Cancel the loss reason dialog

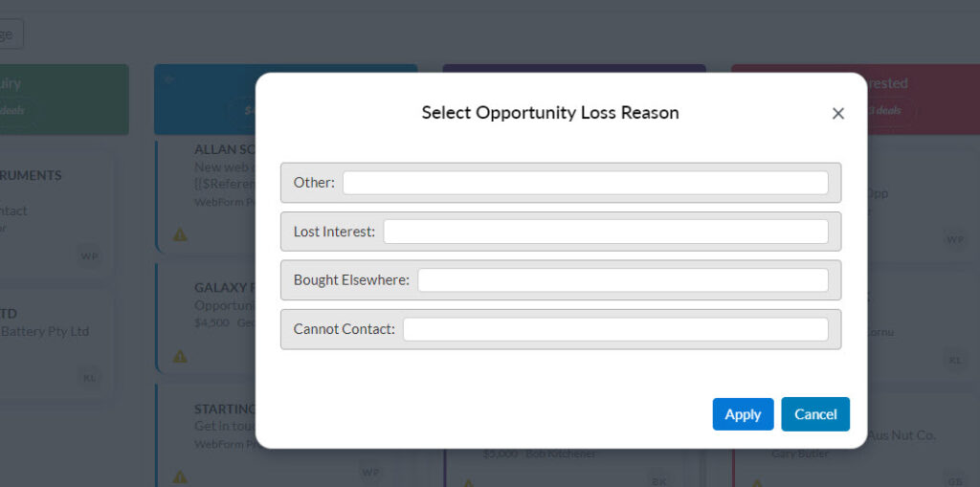pos(815,414)
